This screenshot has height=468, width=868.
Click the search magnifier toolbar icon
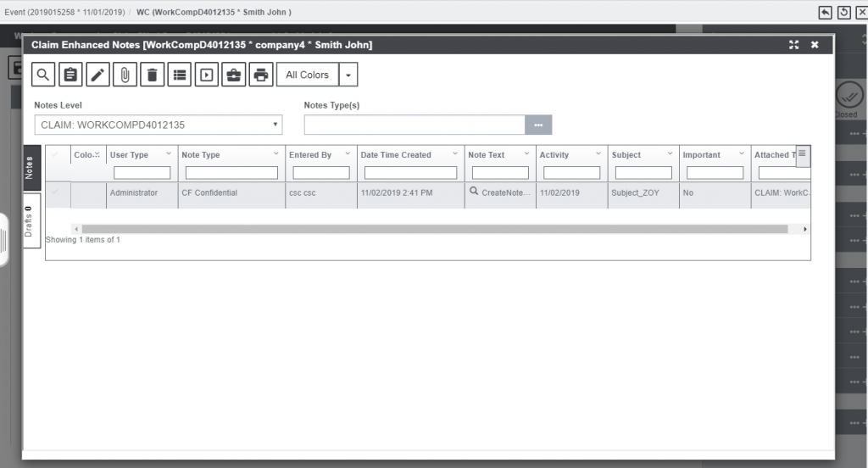pyautogui.click(x=43, y=75)
